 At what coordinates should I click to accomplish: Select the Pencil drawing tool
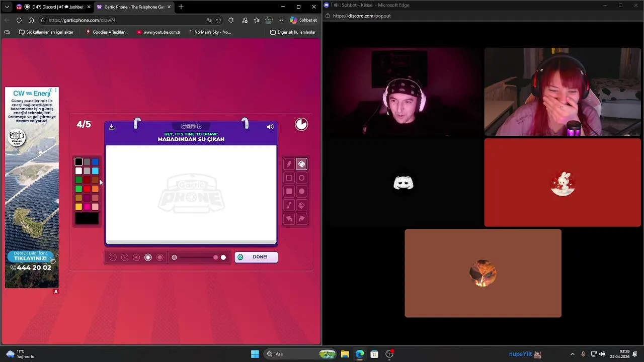[x=289, y=164]
